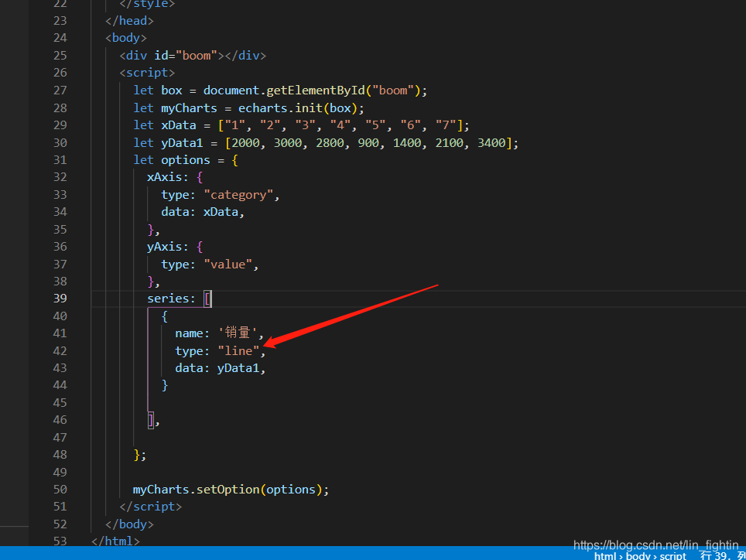Viewport: 746px width, 560px height.
Task: Click the closing </script> tag
Action: [x=150, y=507]
